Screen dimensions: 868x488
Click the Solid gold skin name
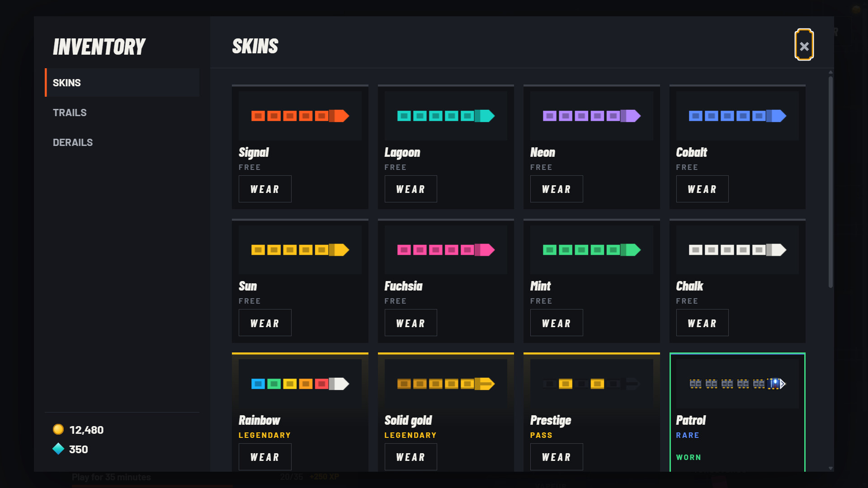(408, 420)
